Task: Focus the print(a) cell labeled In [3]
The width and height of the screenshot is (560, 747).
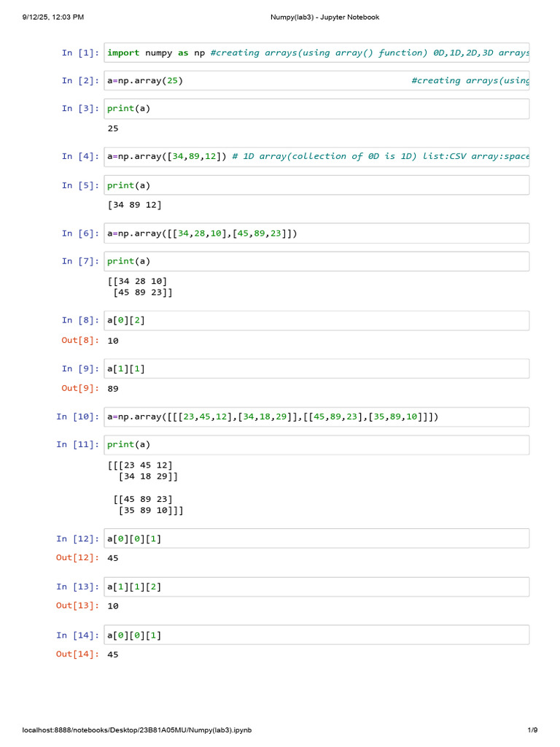Action: 316,109
